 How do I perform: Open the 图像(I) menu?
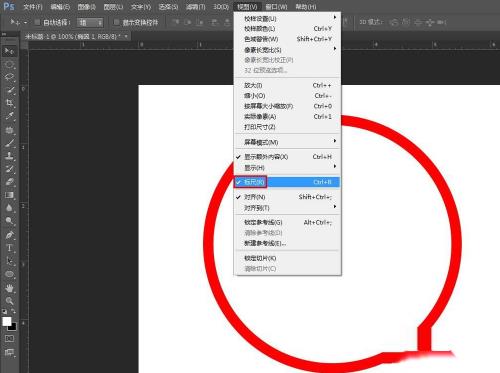pyautogui.click(x=86, y=7)
